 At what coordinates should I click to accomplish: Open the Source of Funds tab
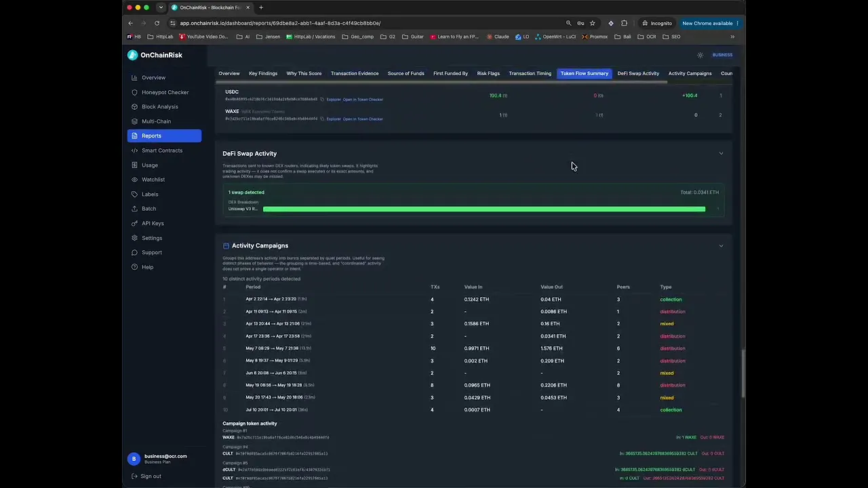click(x=406, y=73)
